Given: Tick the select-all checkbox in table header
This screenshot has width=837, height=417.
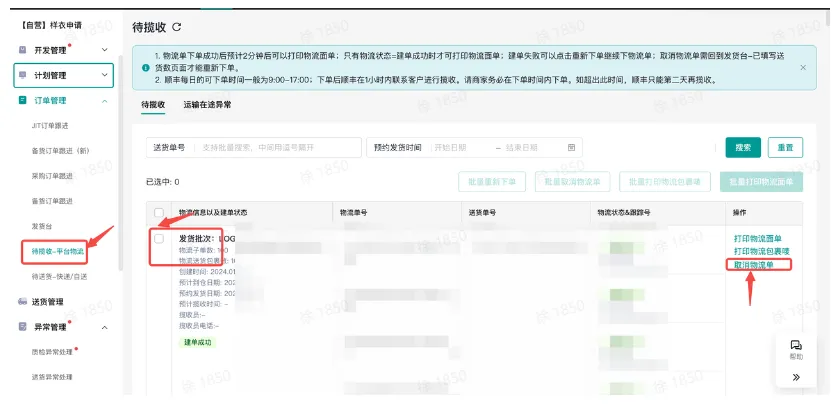Looking at the screenshot, I should 159,213.
